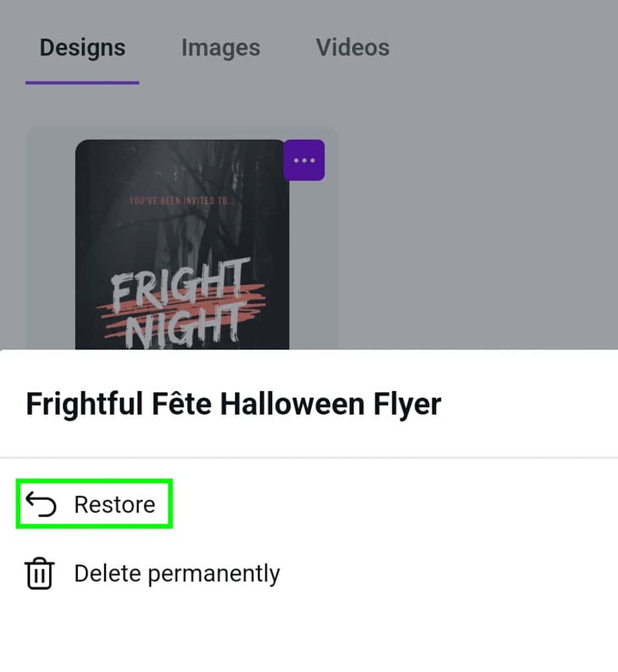The image size is (618, 672).
Task: Select the Designs tab
Action: [x=82, y=48]
